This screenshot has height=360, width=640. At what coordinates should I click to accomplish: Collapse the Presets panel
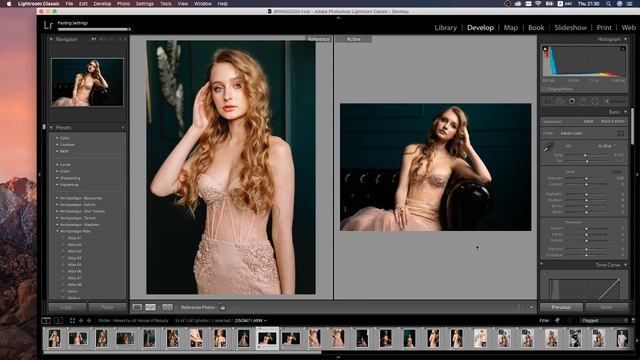pyautogui.click(x=51, y=127)
